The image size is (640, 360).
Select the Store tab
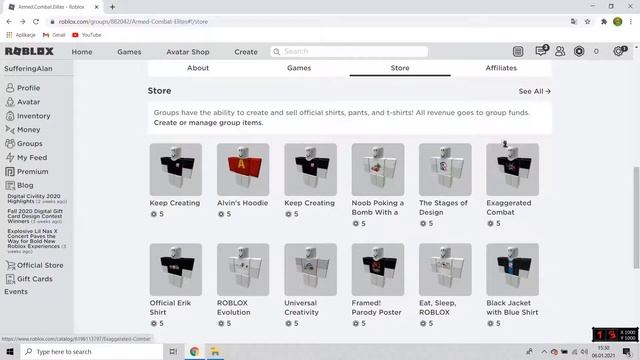coord(400,68)
